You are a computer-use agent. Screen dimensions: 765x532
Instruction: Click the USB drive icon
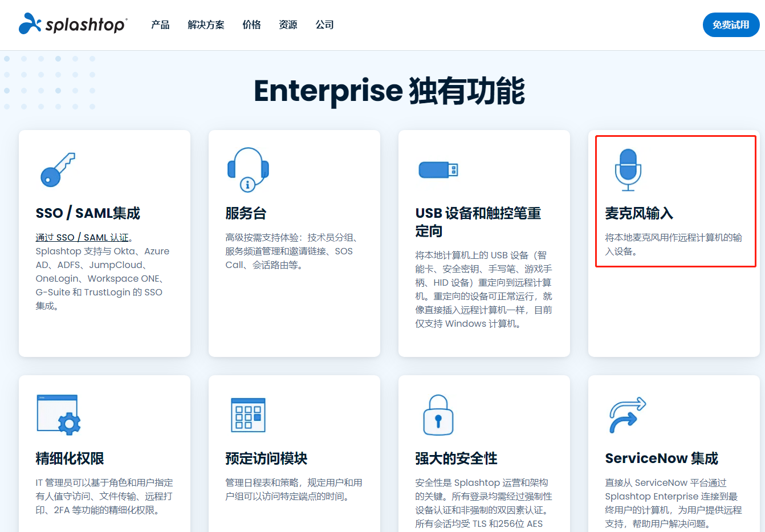click(438, 169)
